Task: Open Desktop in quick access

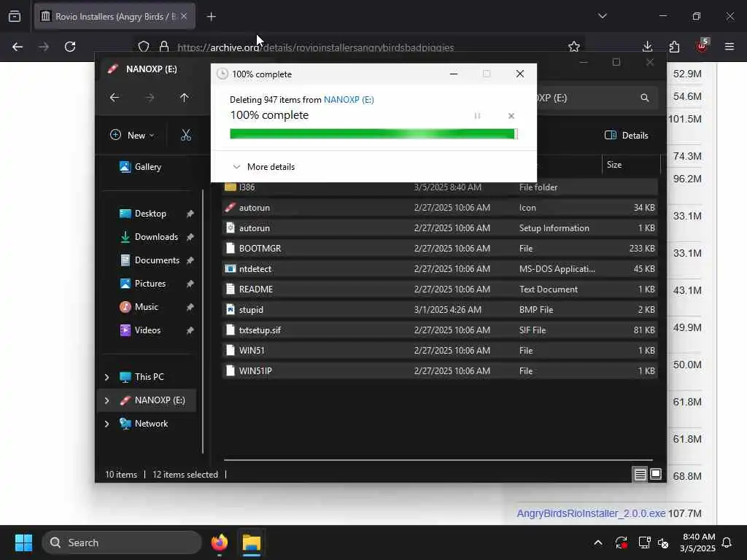Action: pos(142,214)
